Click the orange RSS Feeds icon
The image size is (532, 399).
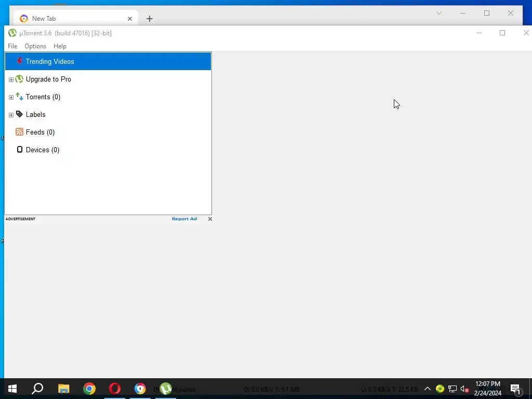[19, 132]
